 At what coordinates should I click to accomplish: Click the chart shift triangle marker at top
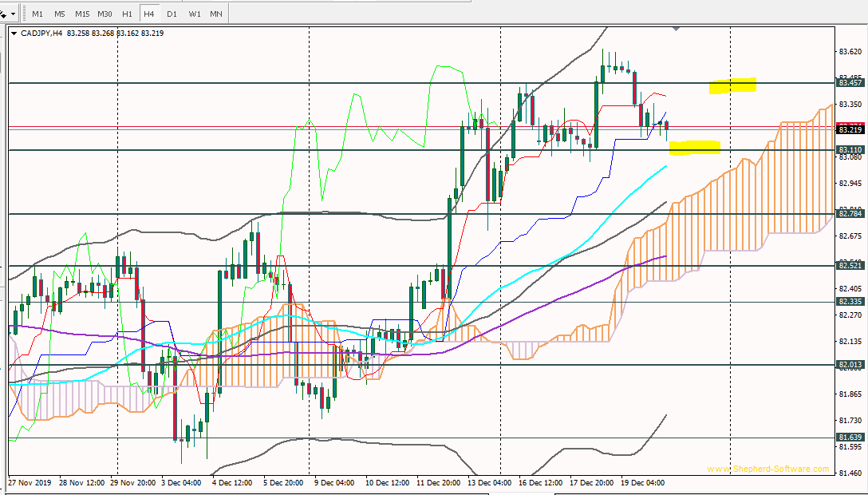click(x=677, y=29)
